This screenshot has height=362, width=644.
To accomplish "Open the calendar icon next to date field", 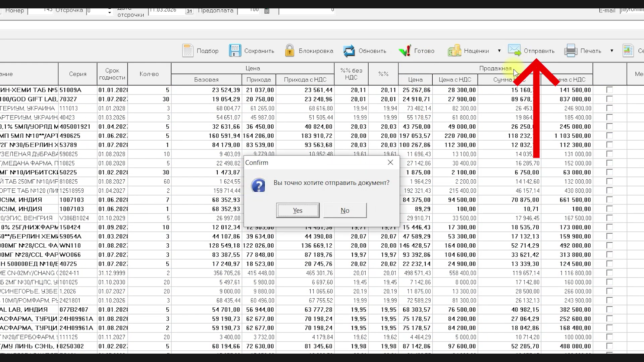I will click(x=190, y=11).
